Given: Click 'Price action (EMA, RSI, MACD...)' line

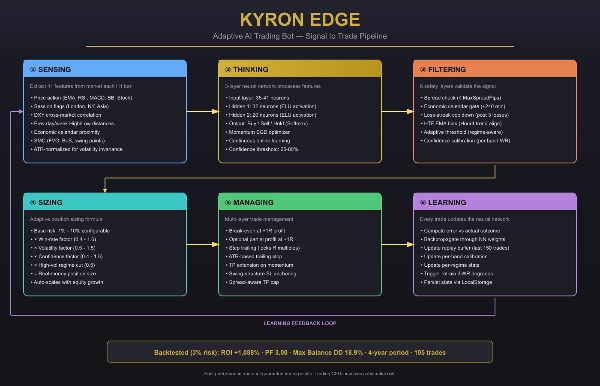Looking at the screenshot, I should click(82, 98).
